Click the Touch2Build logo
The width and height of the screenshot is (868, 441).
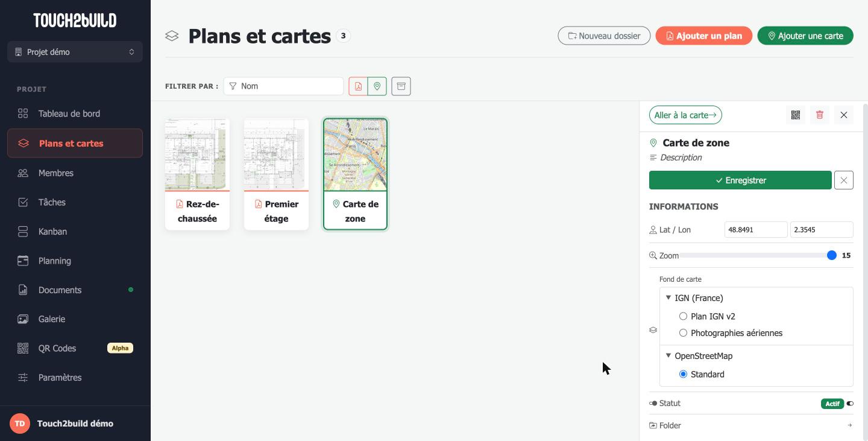pyautogui.click(x=75, y=21)
